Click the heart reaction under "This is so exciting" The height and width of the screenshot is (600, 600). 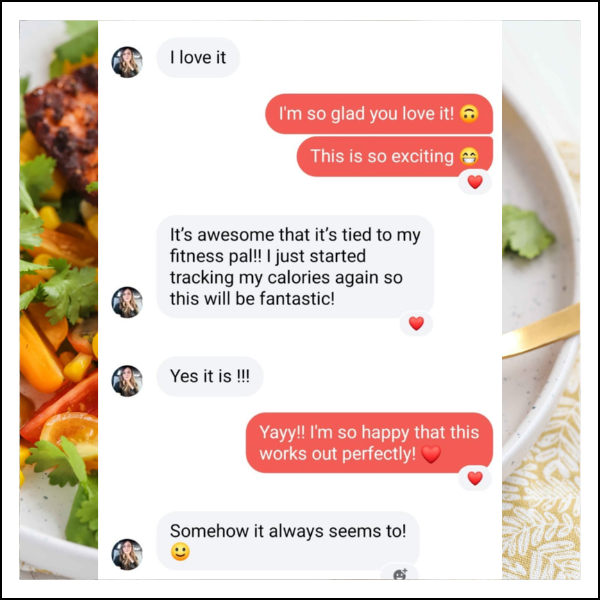(475, 182)
